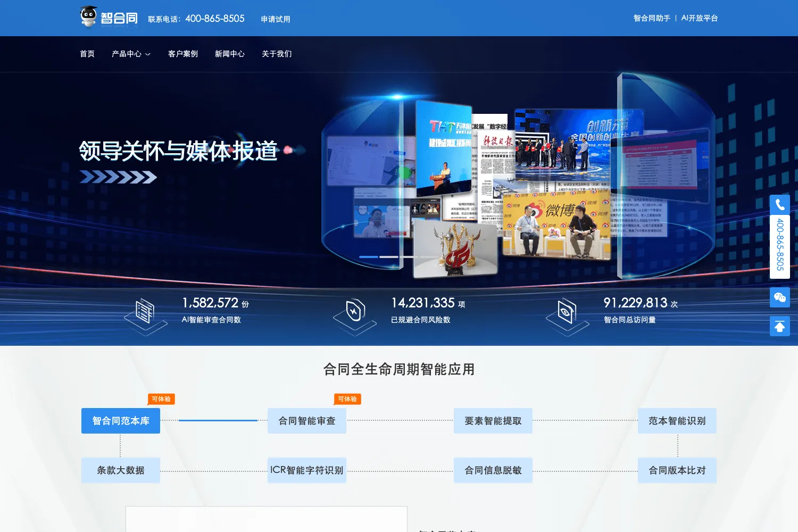Open 新闻中心 navigation item

point(230,54)
